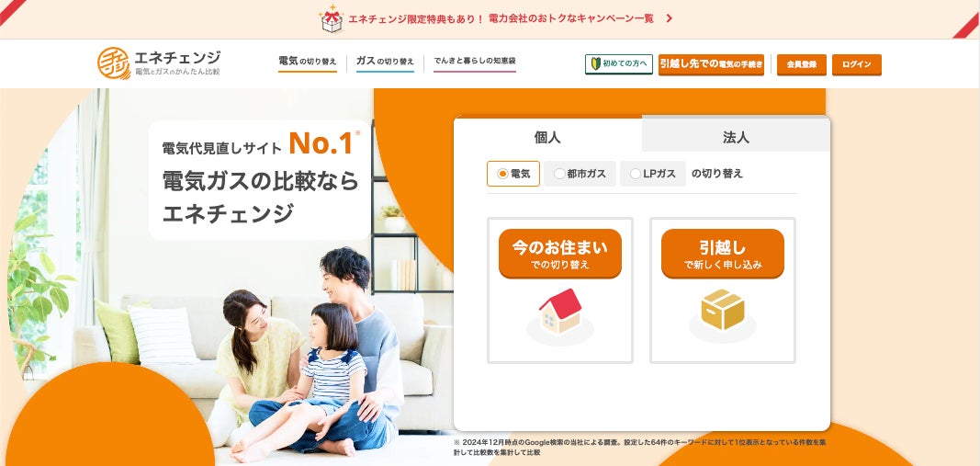This screenshot has width=980, height=466.
Task: Switch to the 法人 tab
Action: pyautogui.click(x=736, y=137)
